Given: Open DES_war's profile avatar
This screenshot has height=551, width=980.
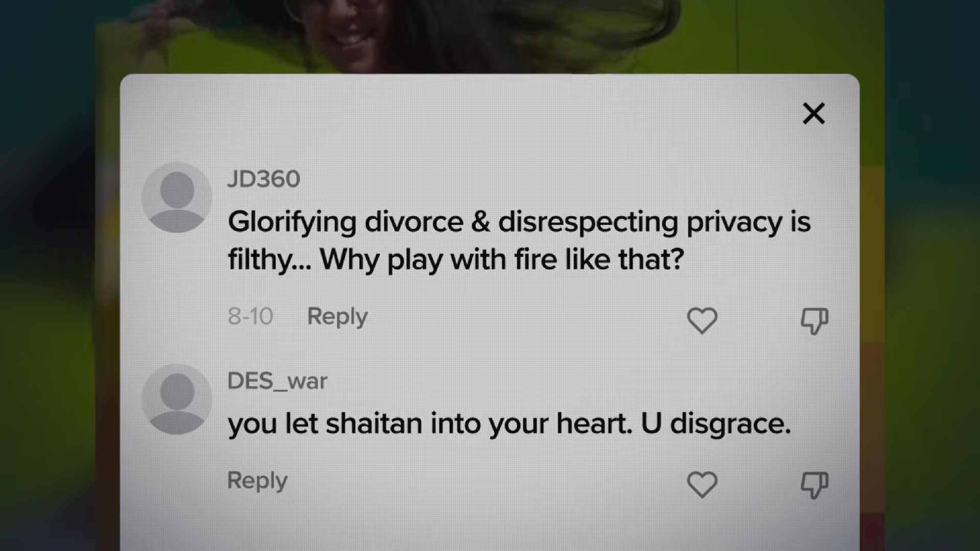Looking at the screenshot, I should point(177,399).
